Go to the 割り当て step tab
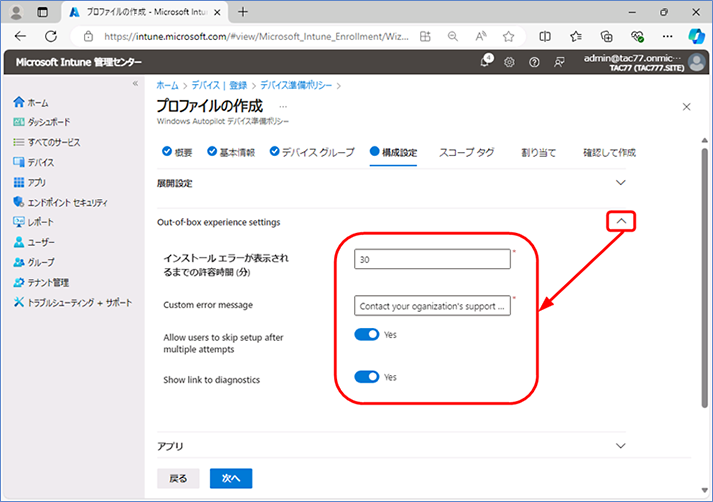Viewport: 713px width, 502px height. tap(538, 152)
